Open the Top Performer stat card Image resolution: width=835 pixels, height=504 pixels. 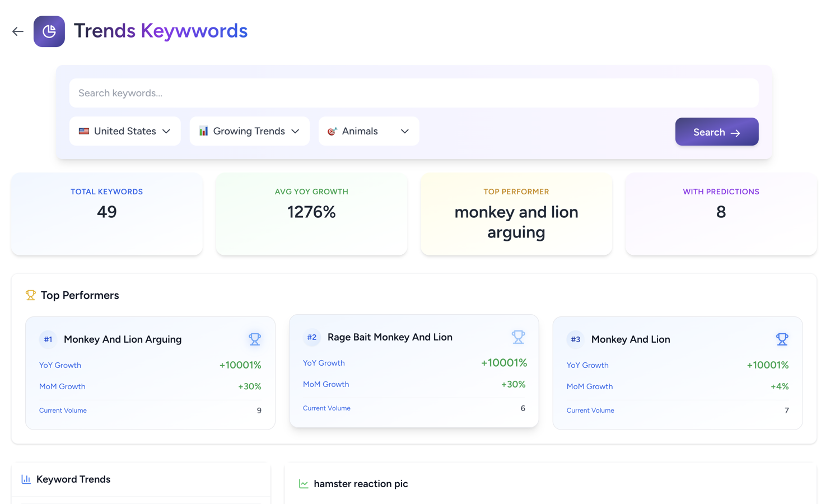[516, 214]
